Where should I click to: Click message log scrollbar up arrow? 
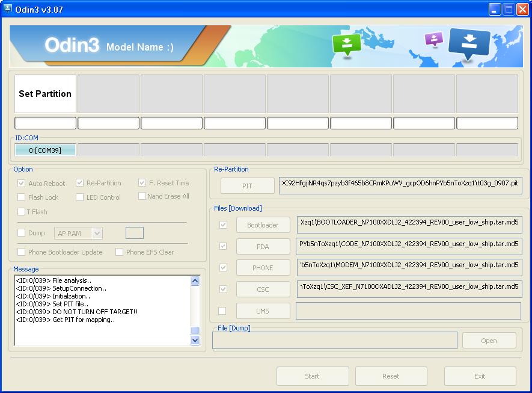point(195,280)
